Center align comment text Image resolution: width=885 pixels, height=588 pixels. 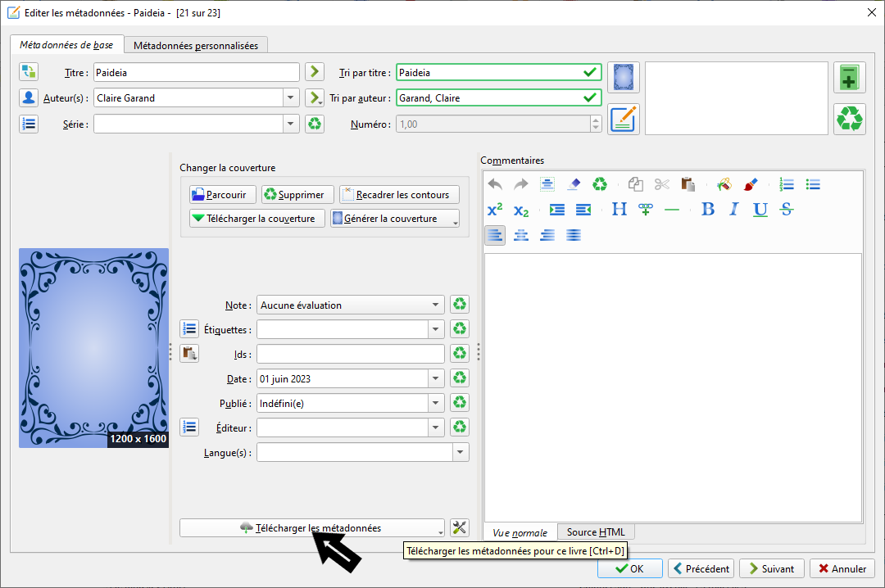point(521,235)
